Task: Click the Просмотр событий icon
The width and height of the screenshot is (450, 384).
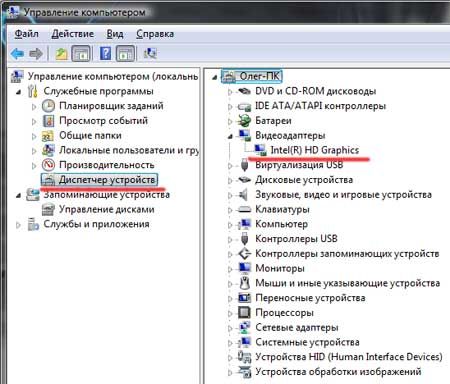Action: pyautogui.click(x=48, y=121)
